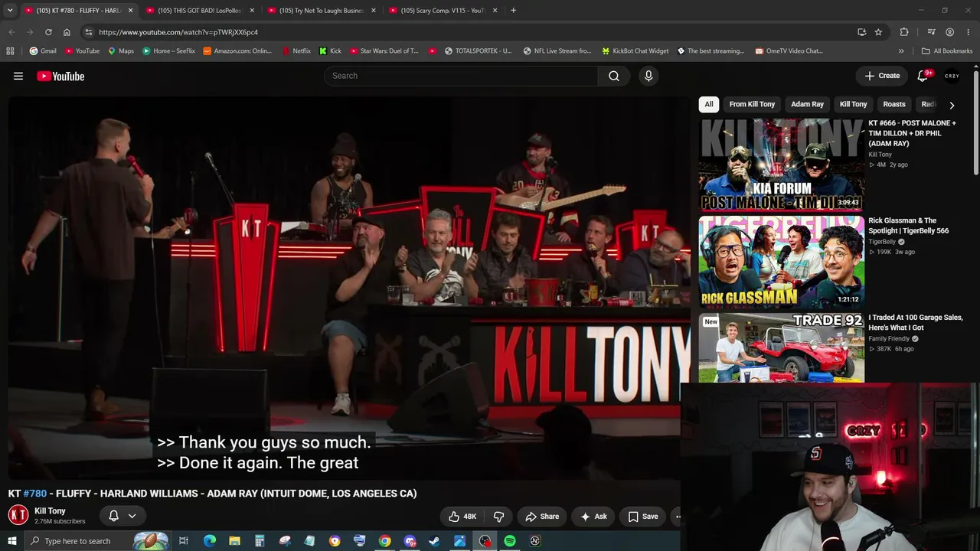Open the browser media control icon
980x551 pixels.
point(931,32)
